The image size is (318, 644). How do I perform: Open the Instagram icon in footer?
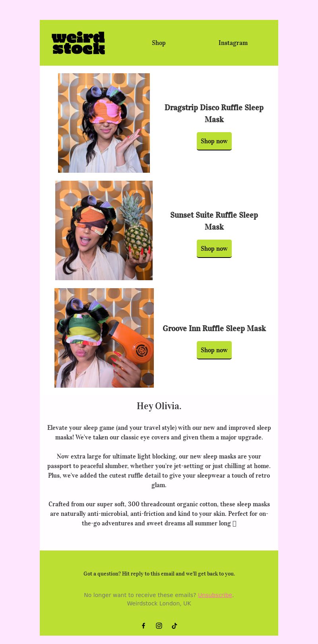point(159,626)
